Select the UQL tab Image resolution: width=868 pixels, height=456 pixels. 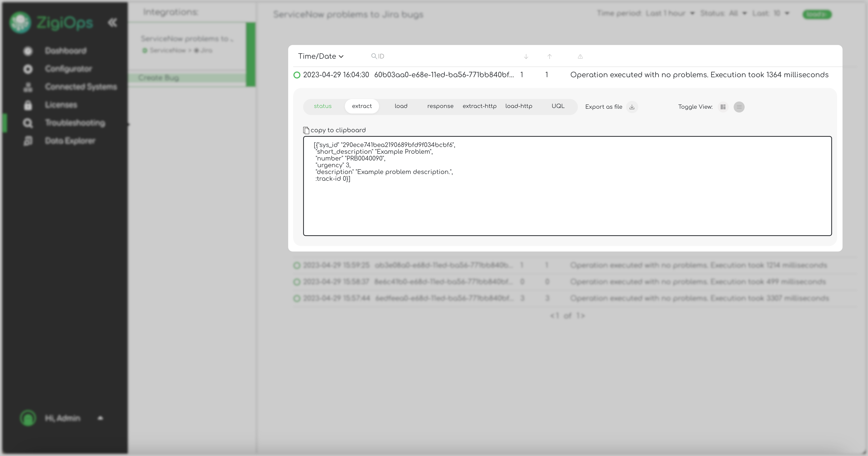[x=558, y=106]
